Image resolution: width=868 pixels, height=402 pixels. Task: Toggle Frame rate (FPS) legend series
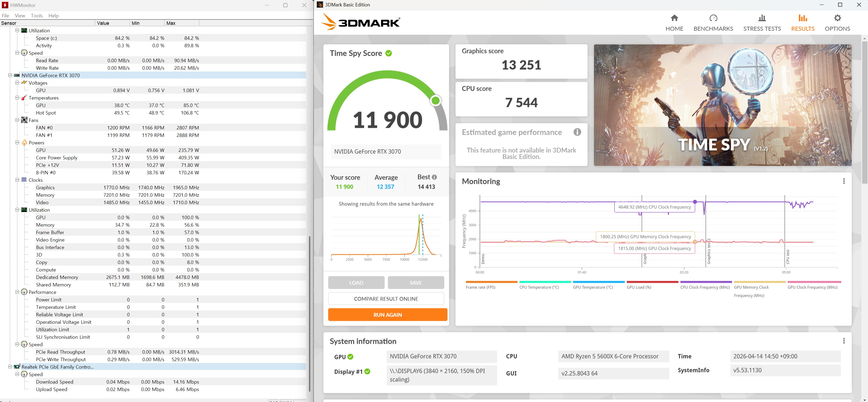[x=491, y=285]
